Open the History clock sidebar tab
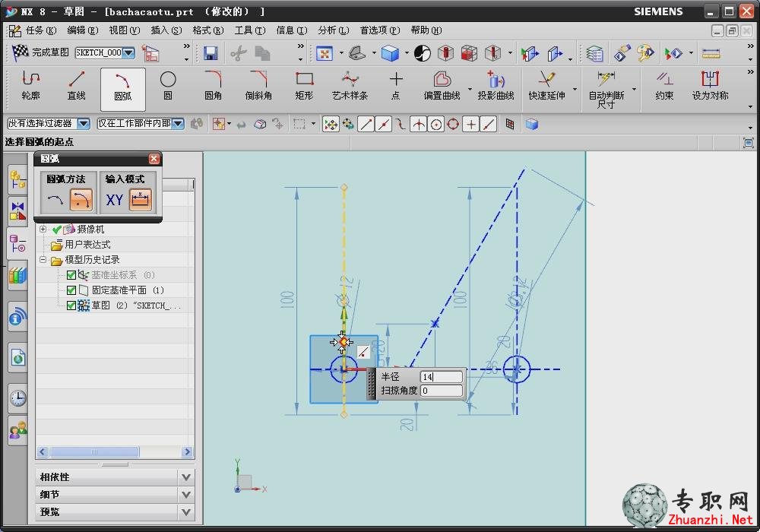Image resolution: width=760 pixels, height=532 pixels. pos(17,397)
